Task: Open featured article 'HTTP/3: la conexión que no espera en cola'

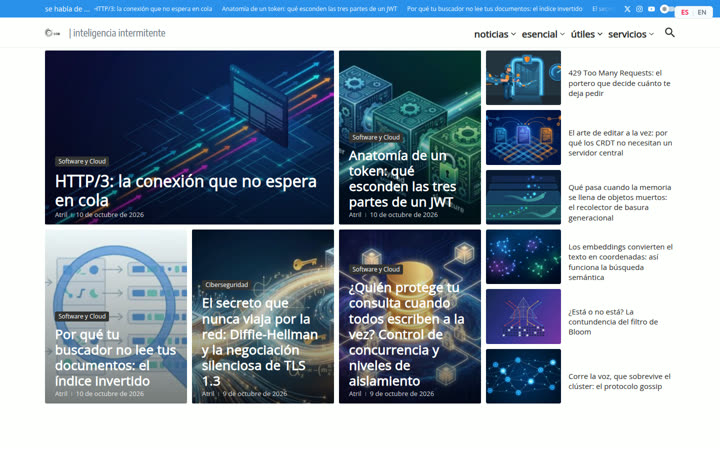Action: pos(186,191)
